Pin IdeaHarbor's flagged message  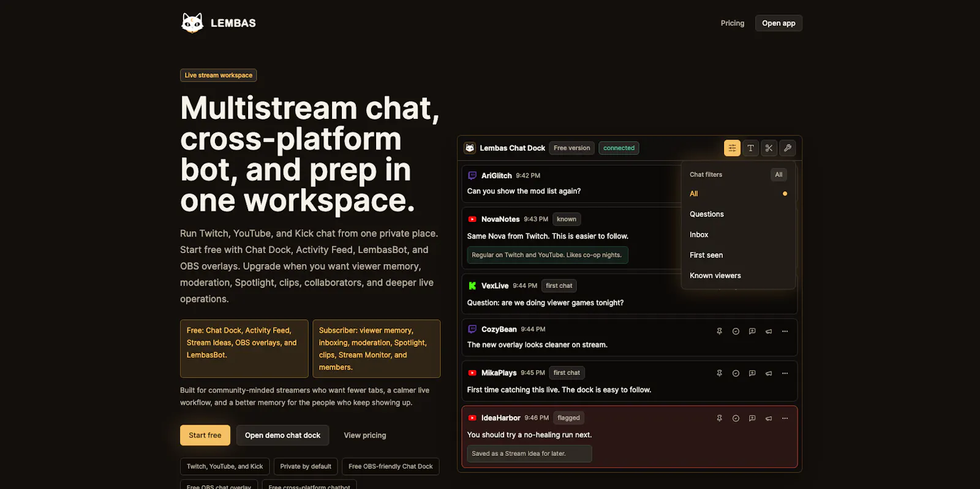pyautogui.click(x=720, y=418)
